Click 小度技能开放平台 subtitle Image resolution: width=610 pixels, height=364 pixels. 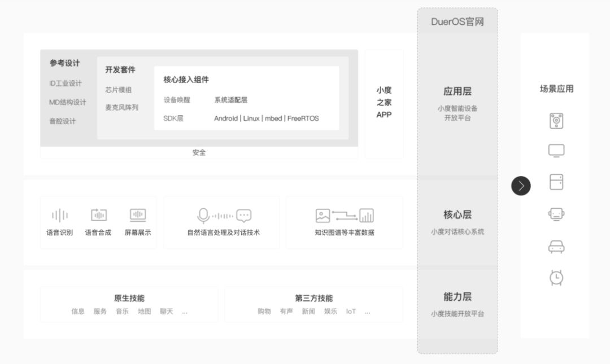click(x=457, y=314)
